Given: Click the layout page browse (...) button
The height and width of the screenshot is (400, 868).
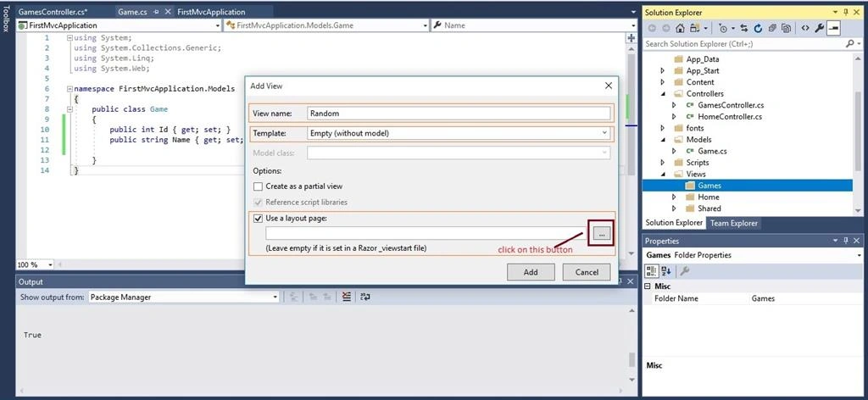Looking at the screenshot, I should tap(602, 234).
